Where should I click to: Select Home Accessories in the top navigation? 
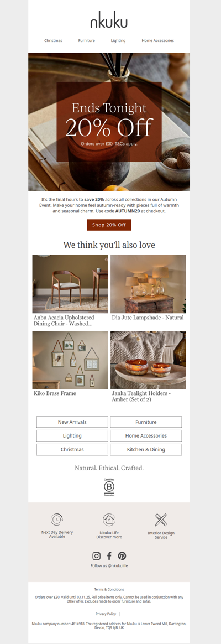click(158, 40)
